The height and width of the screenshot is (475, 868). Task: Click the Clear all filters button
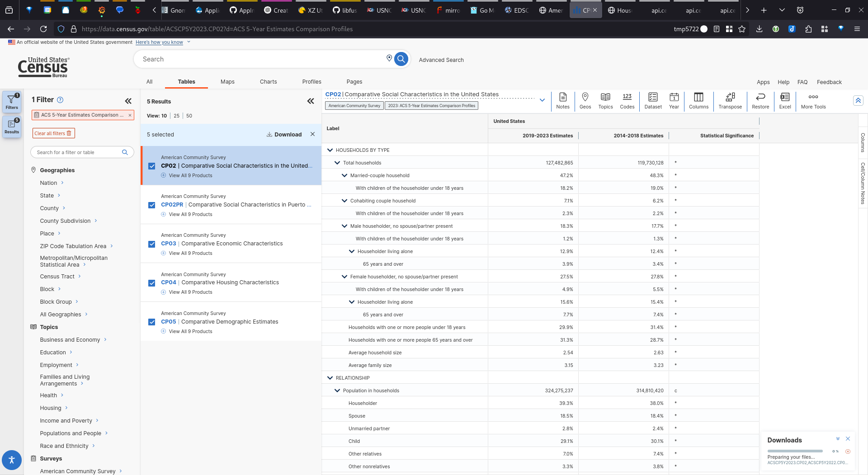(53, 133)
